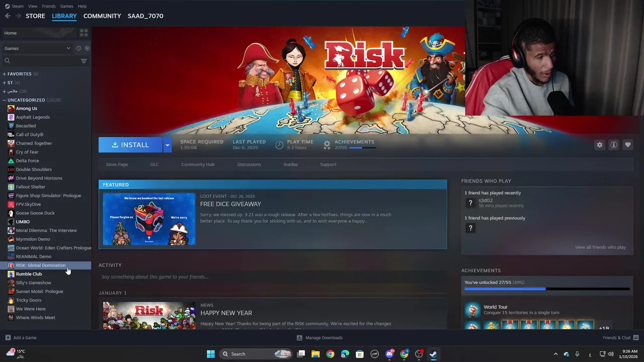Open the Games menu
Image resolution: width=644 pixels, height=362 pixels.
[x=66, y=6]
